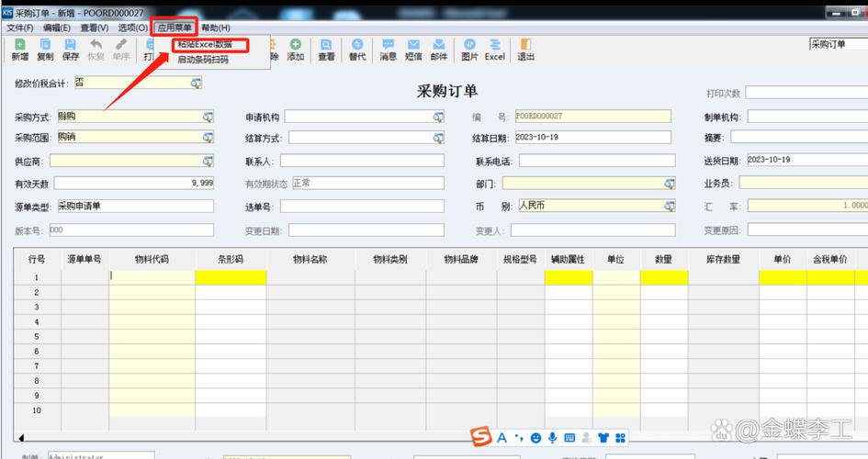
Task: Choose 启动条码扫码 from the dropdown menu
Action: [203, 60]
